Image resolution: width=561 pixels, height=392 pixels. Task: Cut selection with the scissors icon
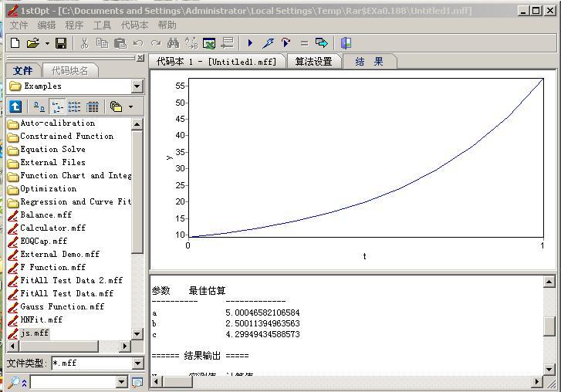click(84, 43)
